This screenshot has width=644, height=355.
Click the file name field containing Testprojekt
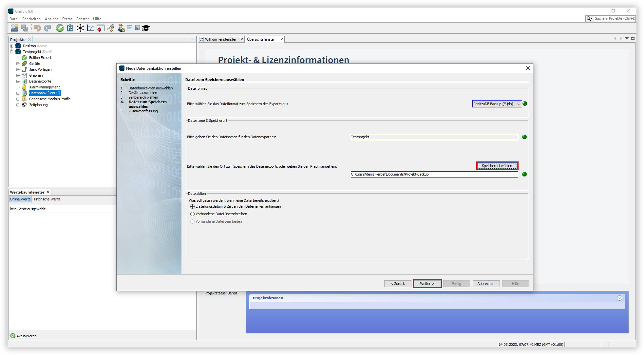tap(434, 137)
